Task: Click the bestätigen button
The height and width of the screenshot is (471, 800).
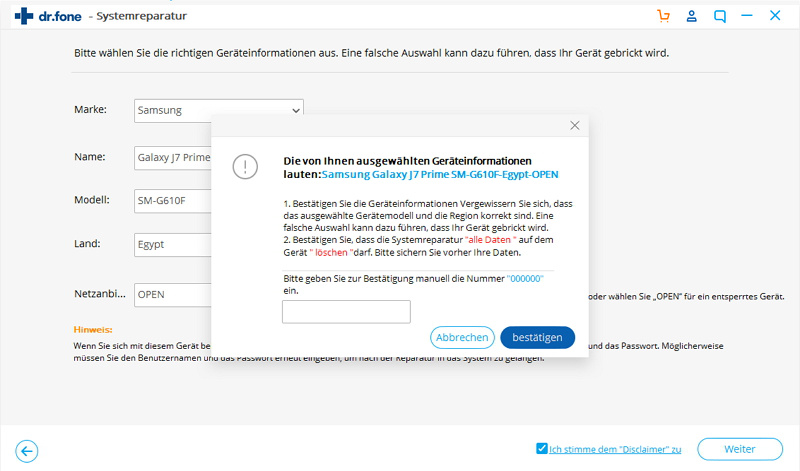Action: (537, 337)
